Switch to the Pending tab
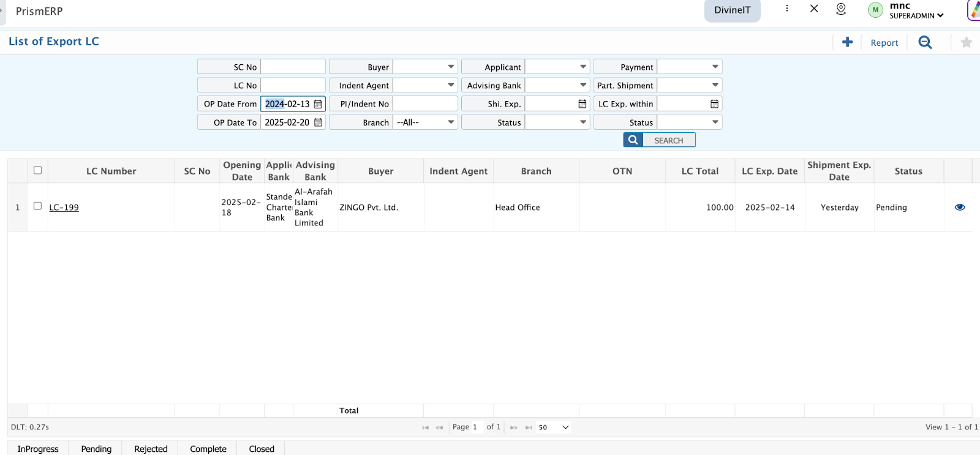The height and width of the screenshot is (455, 980). pos(96,449)
